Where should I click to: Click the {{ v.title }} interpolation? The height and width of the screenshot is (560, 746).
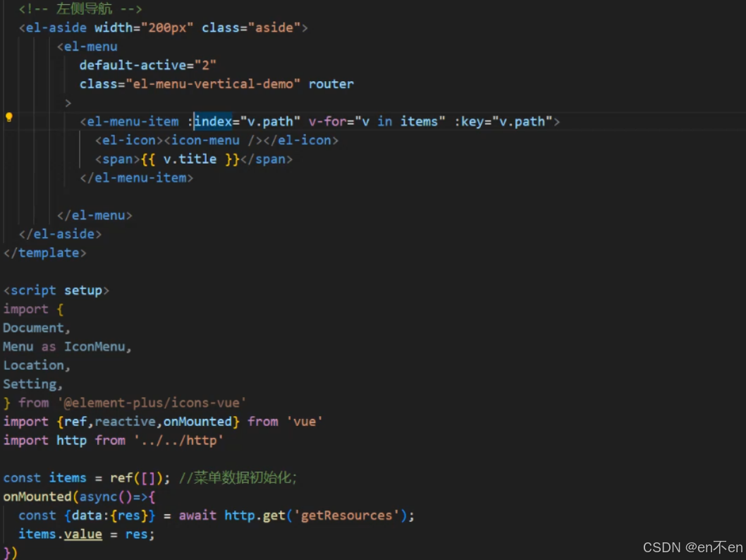tap(188, 159)
